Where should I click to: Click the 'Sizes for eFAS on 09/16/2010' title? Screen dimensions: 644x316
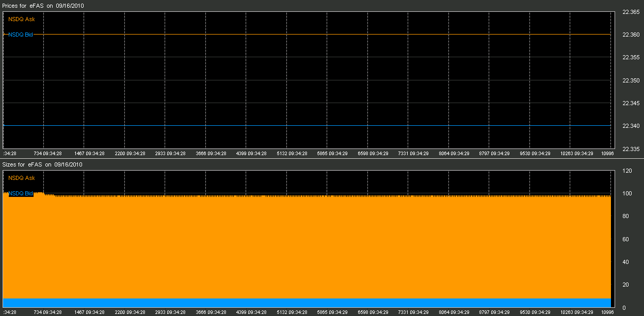pyautogui.click(x=43, y=164)
